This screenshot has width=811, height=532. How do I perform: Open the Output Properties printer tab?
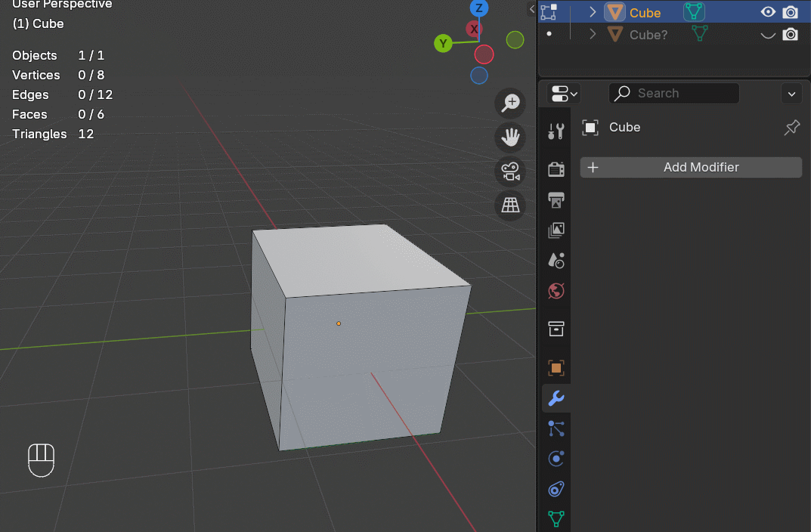pyautogui.click(x=556, y=200)
